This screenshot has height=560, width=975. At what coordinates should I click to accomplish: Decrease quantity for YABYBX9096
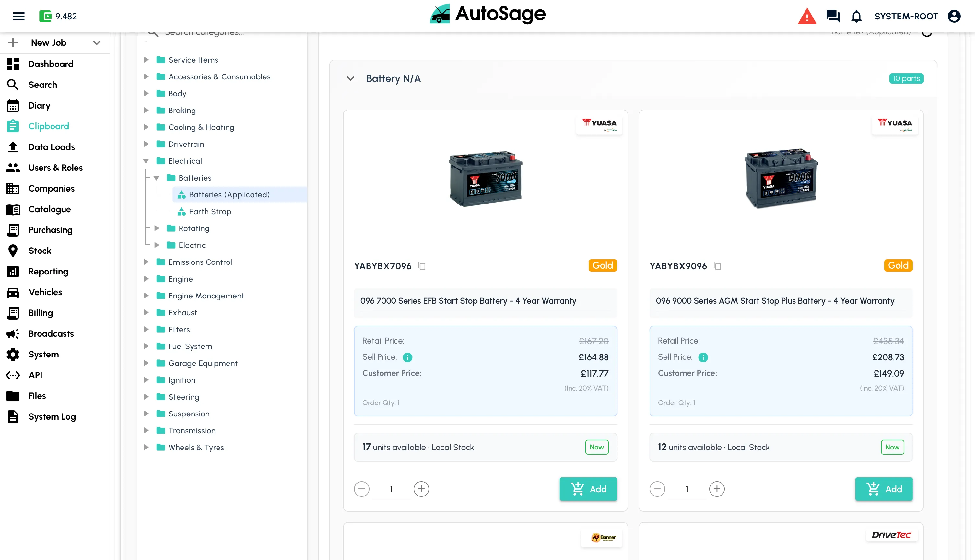[657, 489]
